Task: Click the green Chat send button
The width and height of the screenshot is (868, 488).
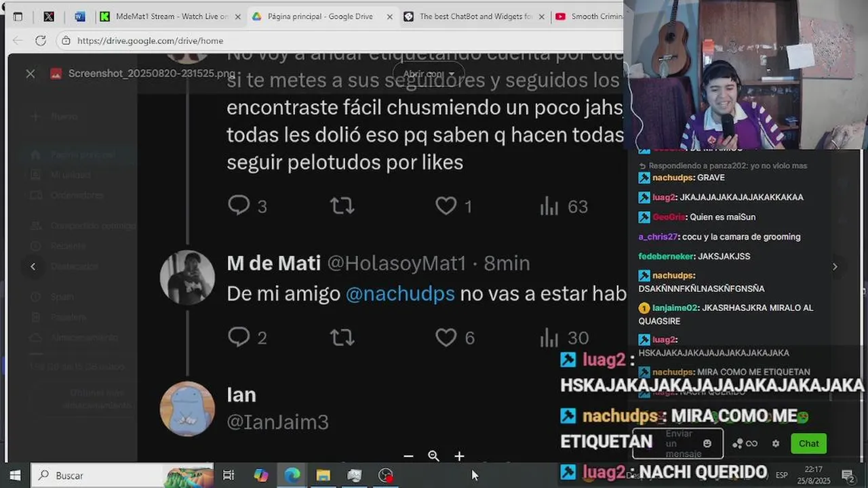Action: coord(808,443)
